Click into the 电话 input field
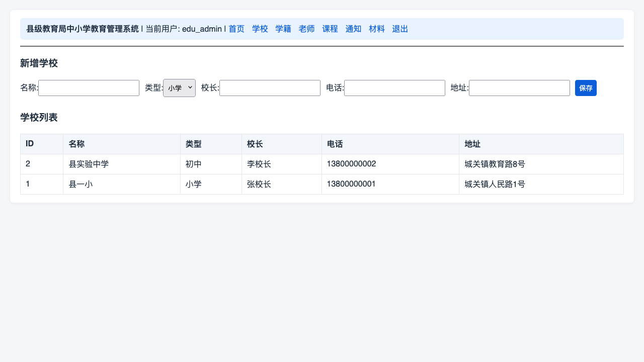Viewport: 644px width, 362px height. coord(394,88)
